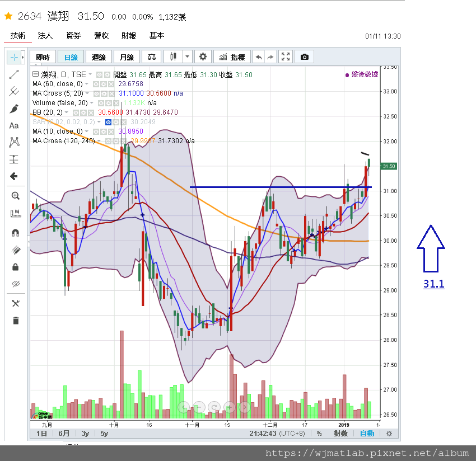Toggle visibility of Volume indicator
Viewport: 476px width, 461px height.
point(101,103)
